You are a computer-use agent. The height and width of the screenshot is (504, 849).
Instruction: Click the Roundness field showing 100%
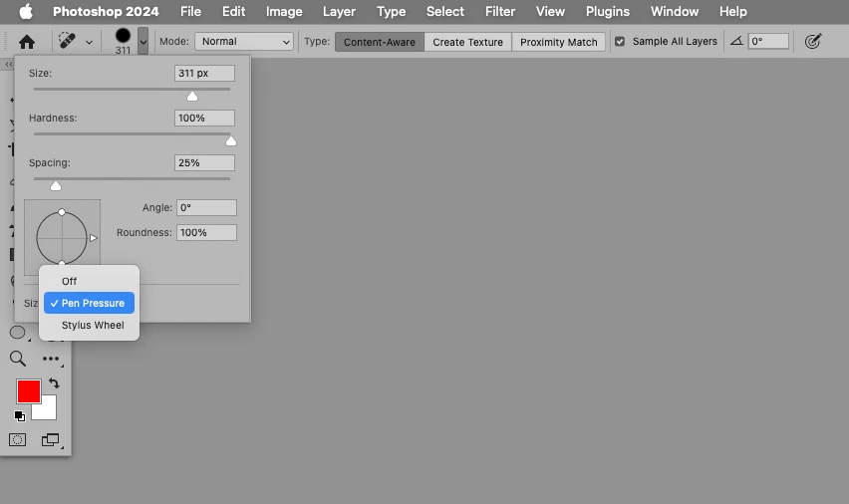click(206, 233)
